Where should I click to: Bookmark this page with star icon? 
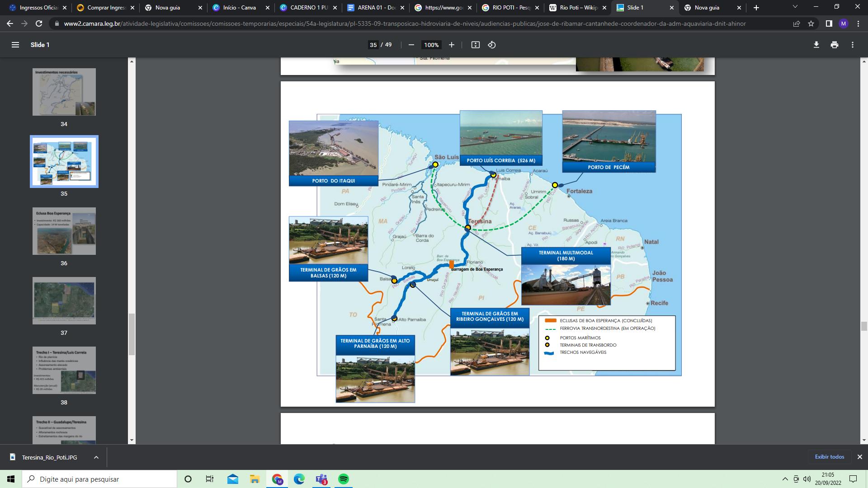click(x=811, y=23)
